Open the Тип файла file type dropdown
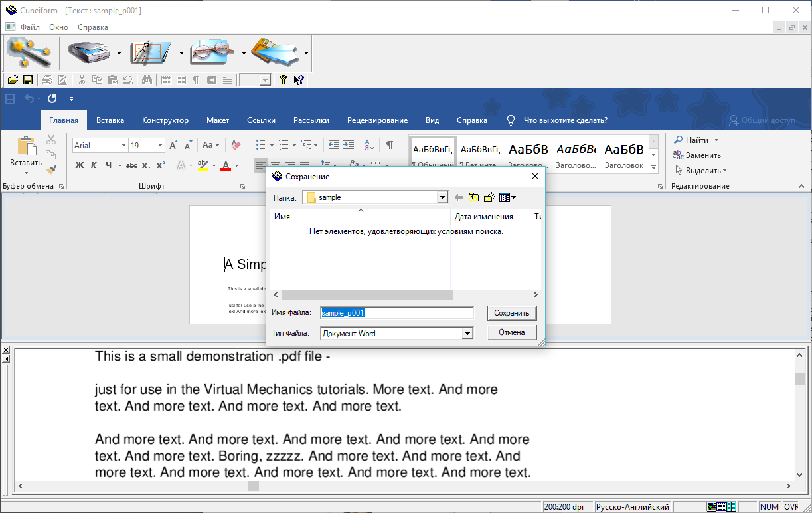The width and height of the screenshot is (812, 513). tap(467, 334)
